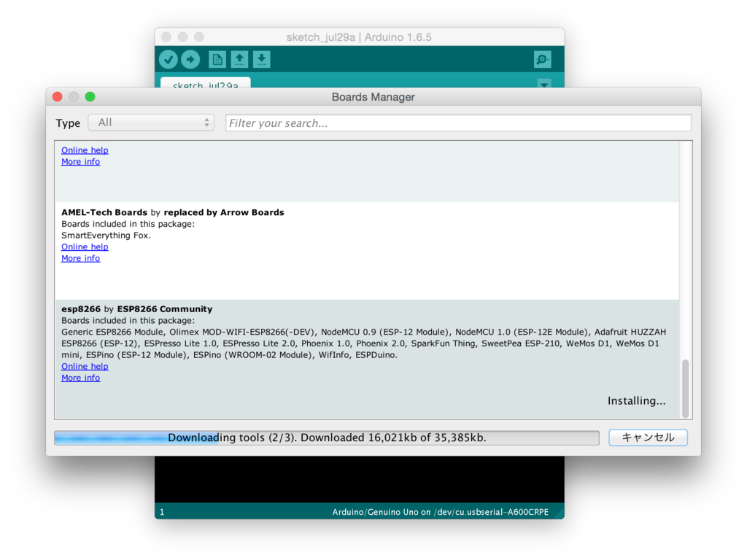Click the Save sketch down-arrow icon
747x560 pixels.
pos(262,60)
